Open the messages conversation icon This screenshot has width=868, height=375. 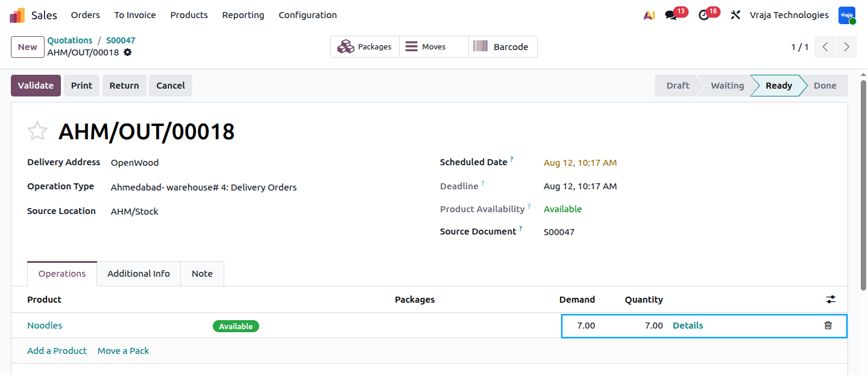[x=671, y=15]
